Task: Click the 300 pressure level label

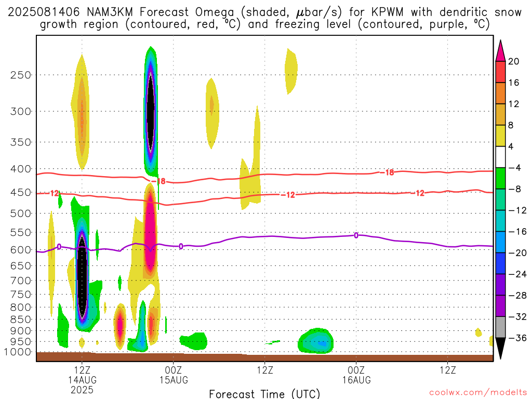Action: pyautogui.click(x=21, y=111)
